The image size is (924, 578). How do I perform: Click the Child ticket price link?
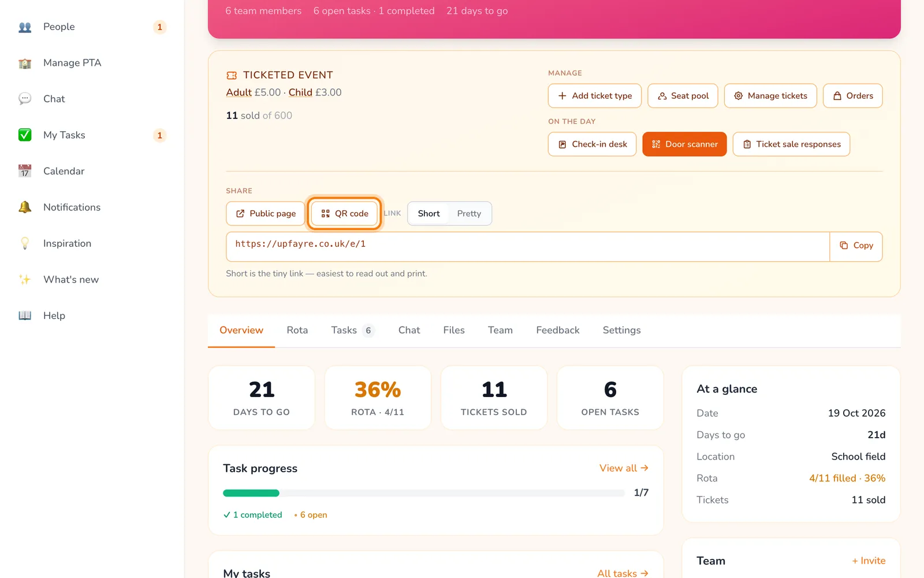point(300,92)
